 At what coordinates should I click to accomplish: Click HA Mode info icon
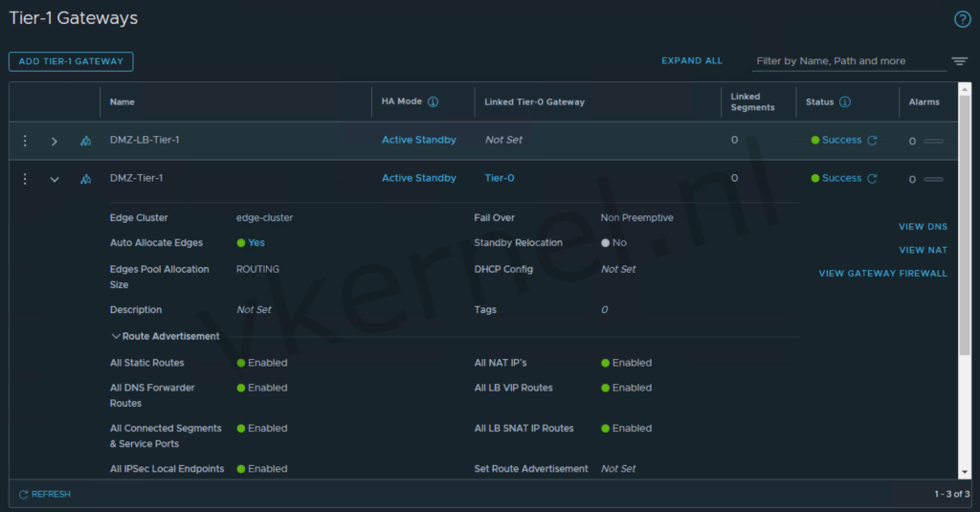click(x=433, y=102)
